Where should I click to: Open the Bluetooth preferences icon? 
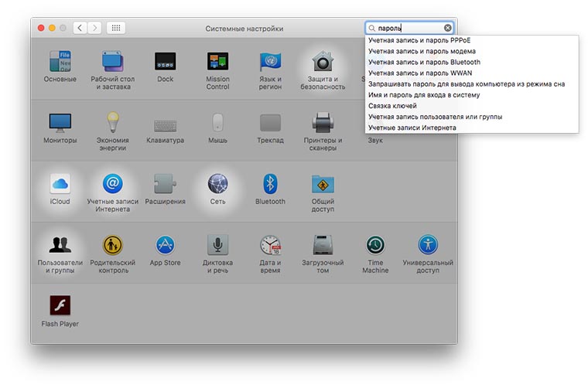coord(270,184)
